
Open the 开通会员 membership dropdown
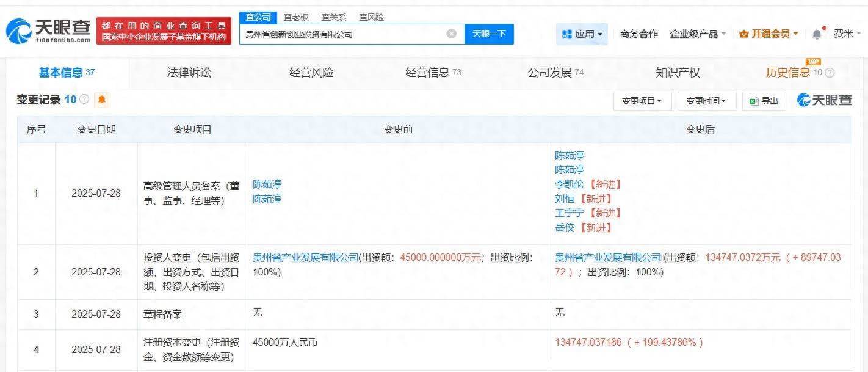pos(768,34)
